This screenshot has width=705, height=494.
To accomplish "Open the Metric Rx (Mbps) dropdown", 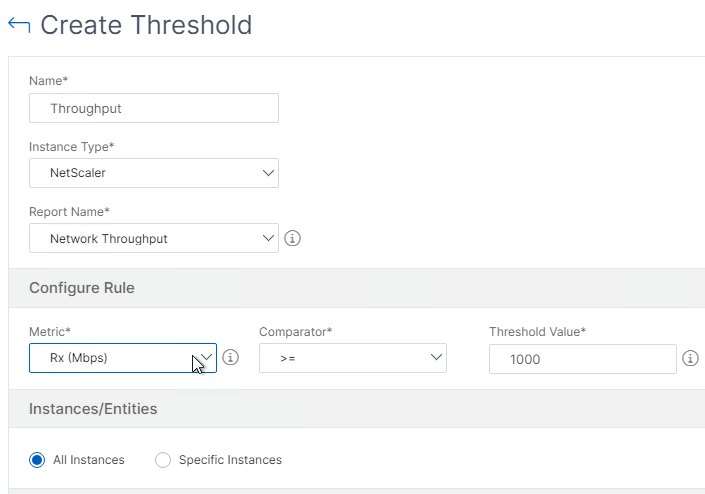I will click(x=123, y=358).
